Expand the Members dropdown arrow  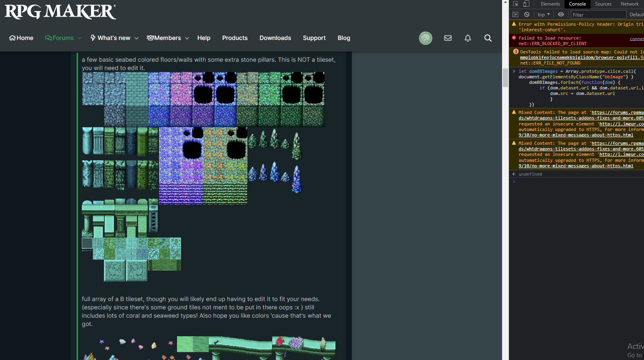[187, 38]
